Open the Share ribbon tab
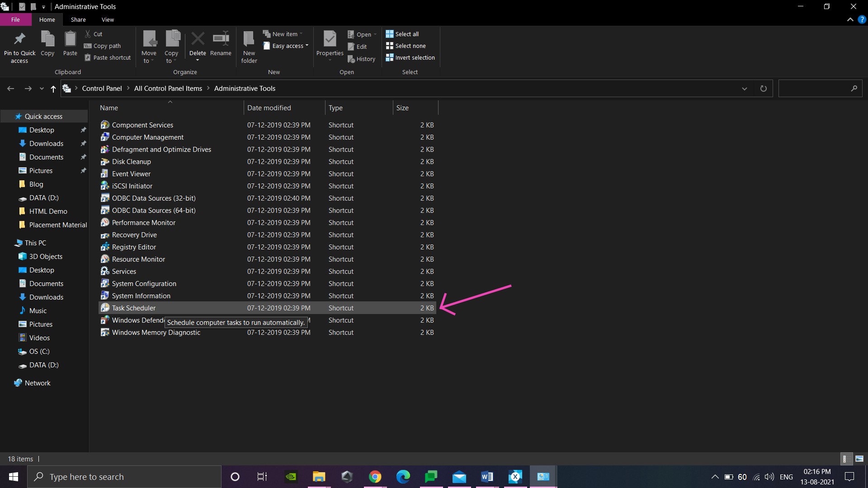Image resolution: width=868 pixels, height=488 pixels. click(x=78, y=19)
